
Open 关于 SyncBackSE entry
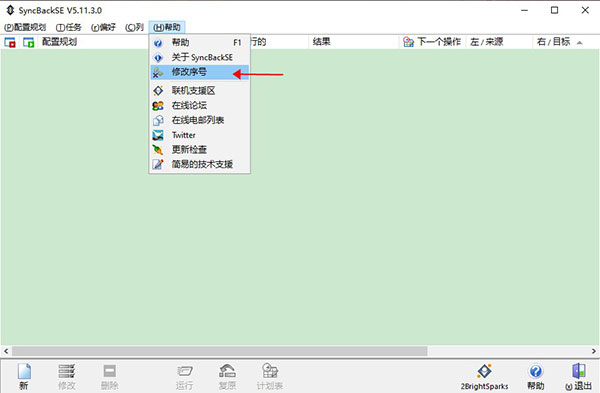[199, 57]
